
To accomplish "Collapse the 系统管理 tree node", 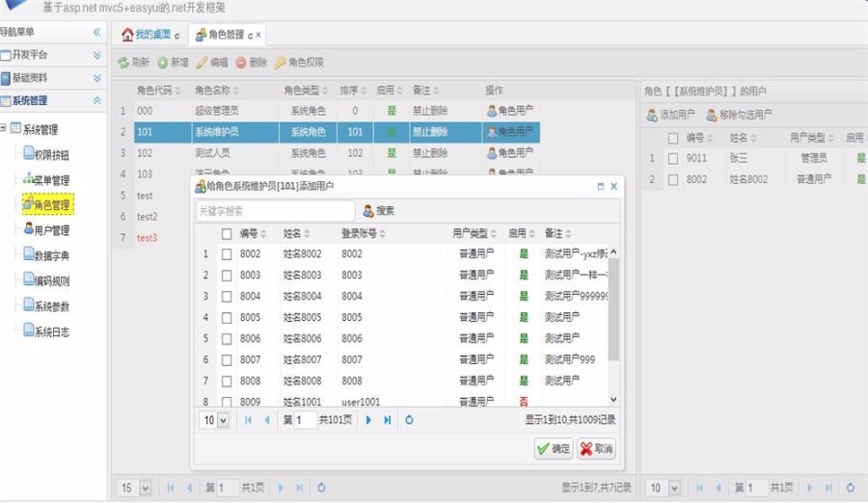I will click(3, 128).
